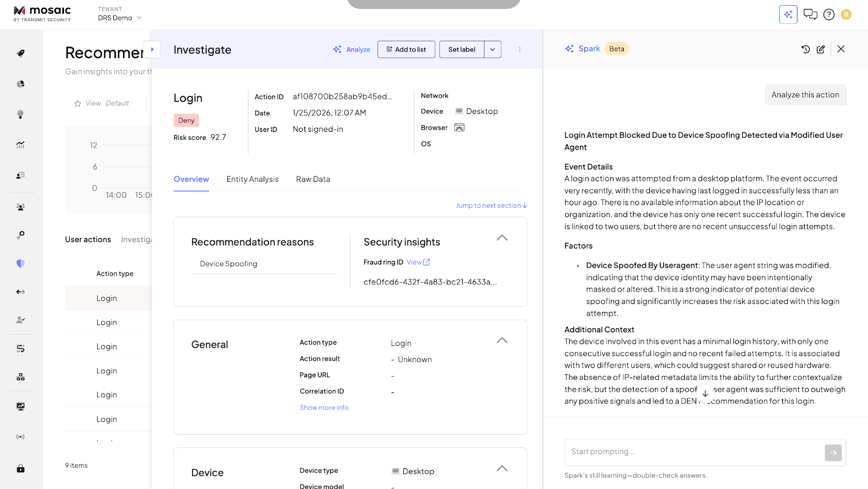Click the rocket icon in left sidebar
868x489 pixels.
[x=21, y=53]
